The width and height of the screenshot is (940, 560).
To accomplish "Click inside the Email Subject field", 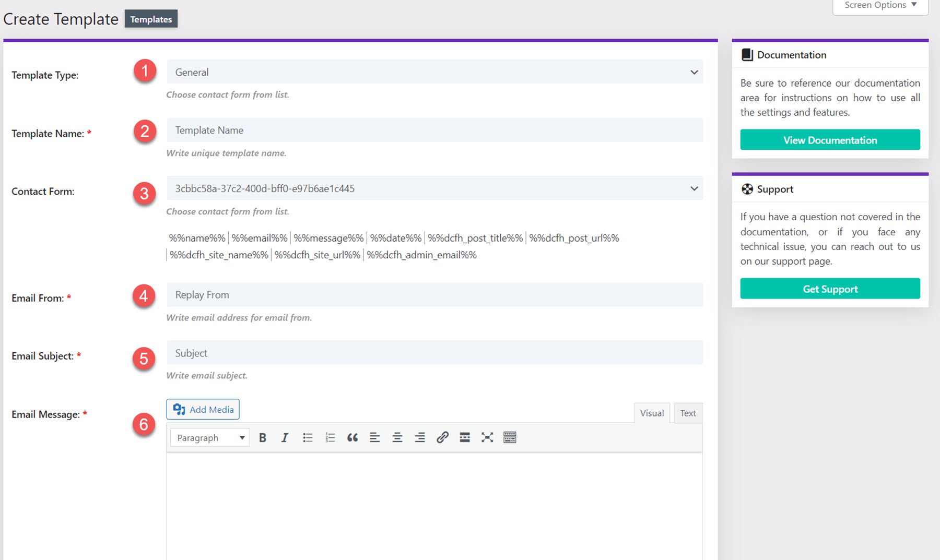I will point(434,352).
